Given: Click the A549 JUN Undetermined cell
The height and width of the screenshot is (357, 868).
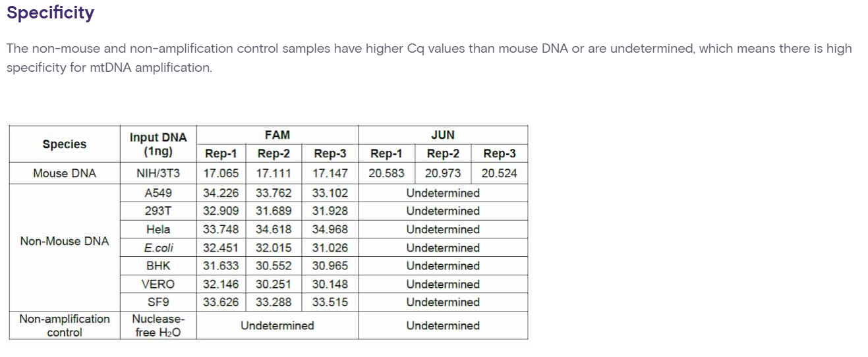Looking at the screenshot, I should 443,193.
